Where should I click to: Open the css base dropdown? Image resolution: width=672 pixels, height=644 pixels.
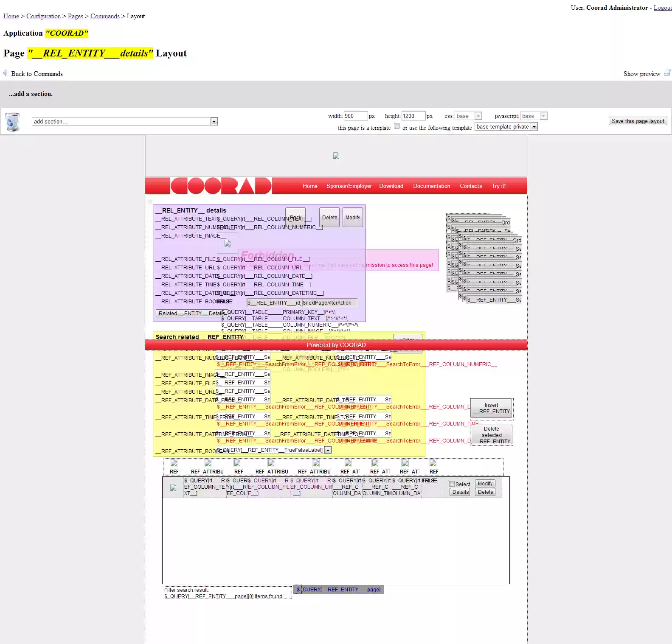click(x=468, y=116)
